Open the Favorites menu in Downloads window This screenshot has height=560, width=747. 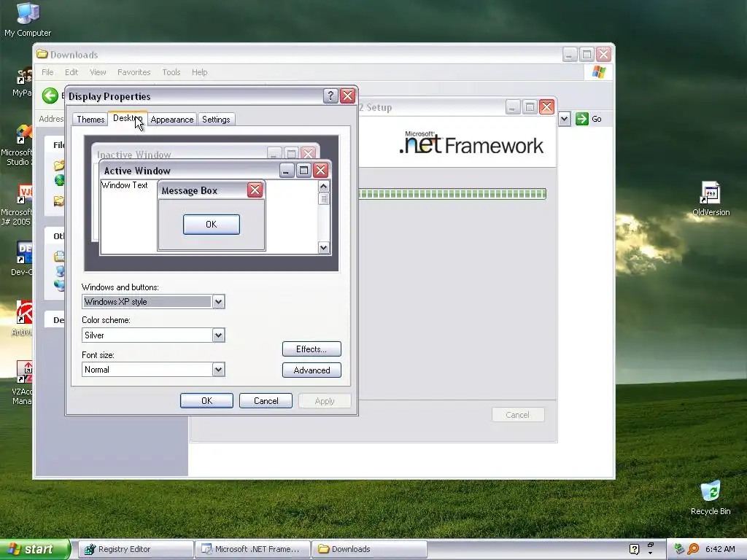tap(134, 72)
